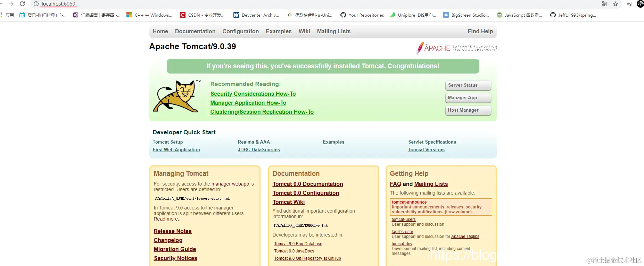
Task: Go forward with the browser arrow
Action: pos(11,4)
